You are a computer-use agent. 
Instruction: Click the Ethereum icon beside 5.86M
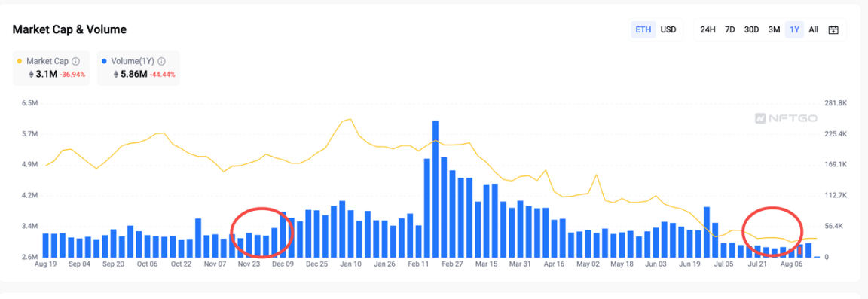(x=116, y=75)
